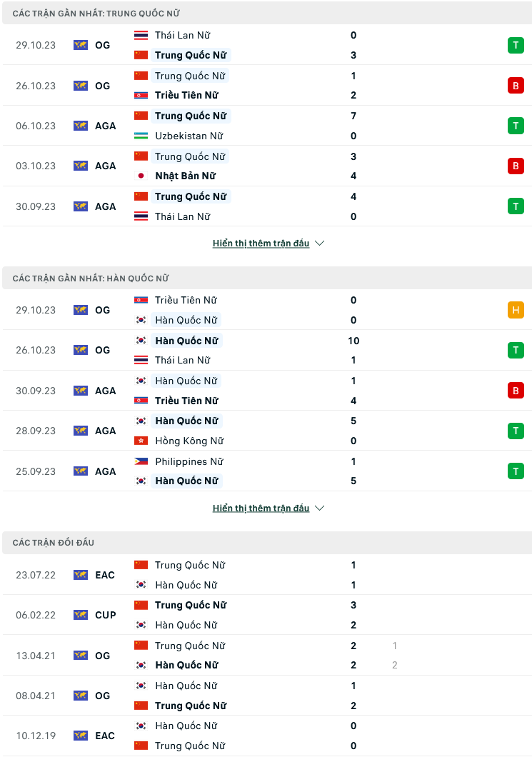Open Nhật Bản Nữ team link

186,176
